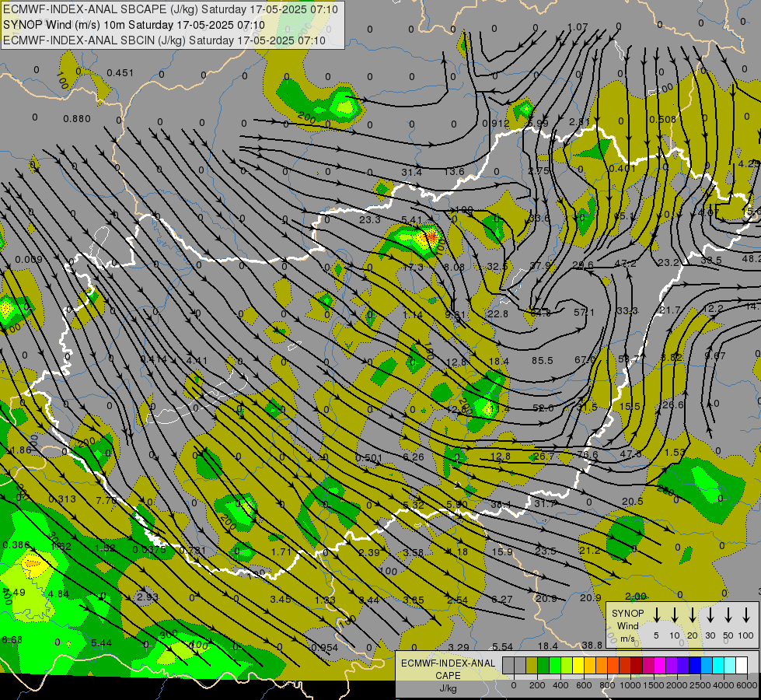Image resolution: width=761 pixels, height=700 pixels.
Task: Click the 100 m/s wind arrow in legend
Action: pyautogui.click(x=746, y=615)
